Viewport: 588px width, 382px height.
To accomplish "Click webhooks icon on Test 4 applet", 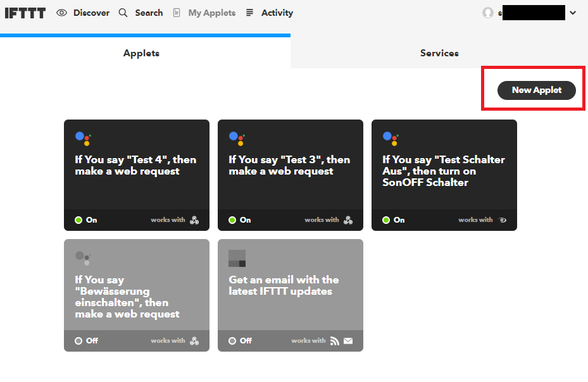I will tap(194, 220).
